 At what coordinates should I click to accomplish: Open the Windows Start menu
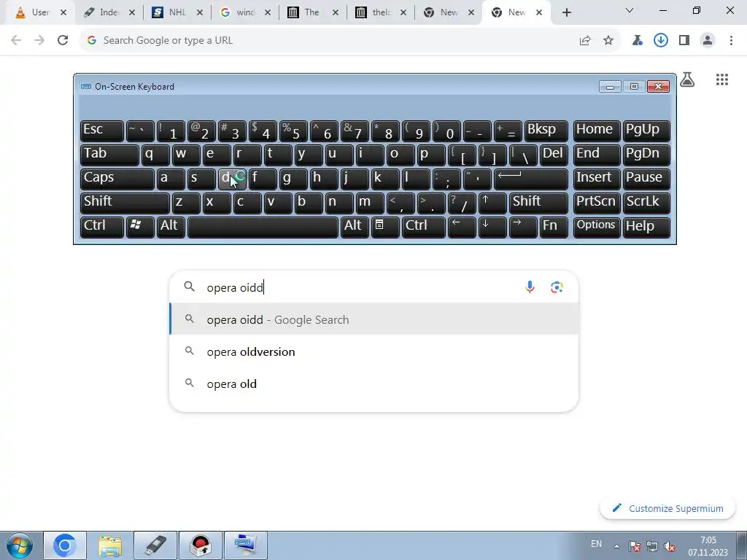click(x=20, y=545)
